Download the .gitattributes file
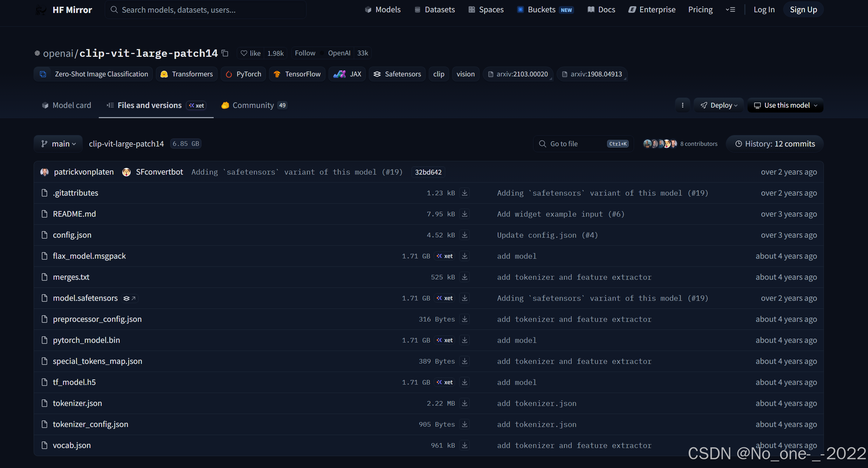This screenshot has height=468, width=868. (x=464, y=193)
